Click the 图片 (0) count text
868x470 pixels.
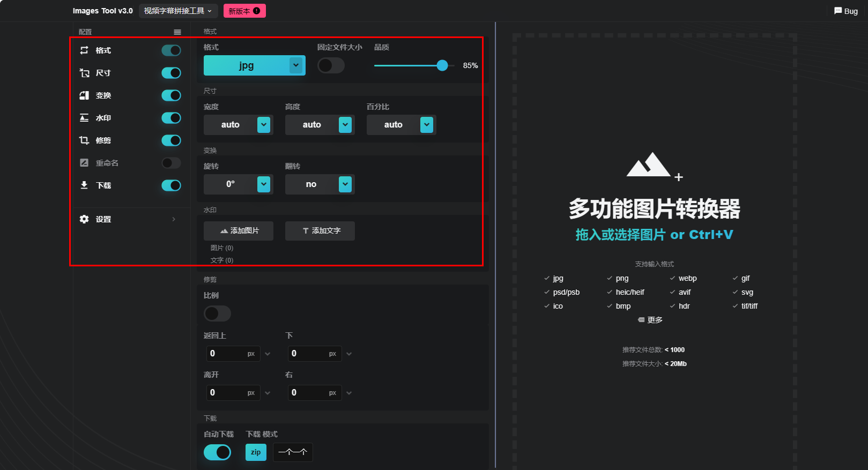[222, 248]
